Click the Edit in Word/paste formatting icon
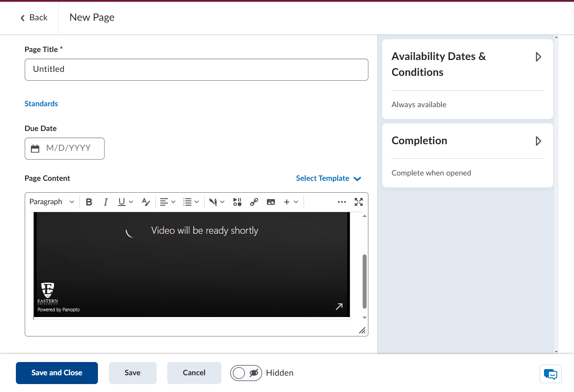 pyautogui.click(x=213, y=202)
